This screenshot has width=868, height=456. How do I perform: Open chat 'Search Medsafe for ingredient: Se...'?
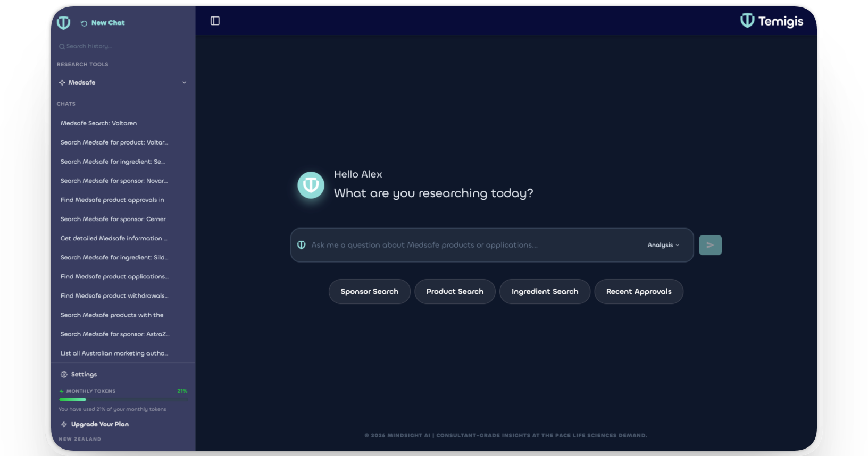(113, 162)
